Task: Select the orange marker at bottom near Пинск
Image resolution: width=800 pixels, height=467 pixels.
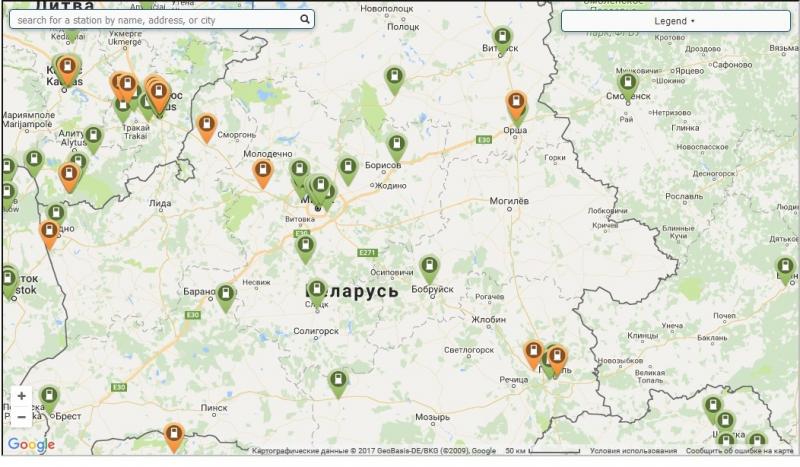Action: (x=175, y=435)
